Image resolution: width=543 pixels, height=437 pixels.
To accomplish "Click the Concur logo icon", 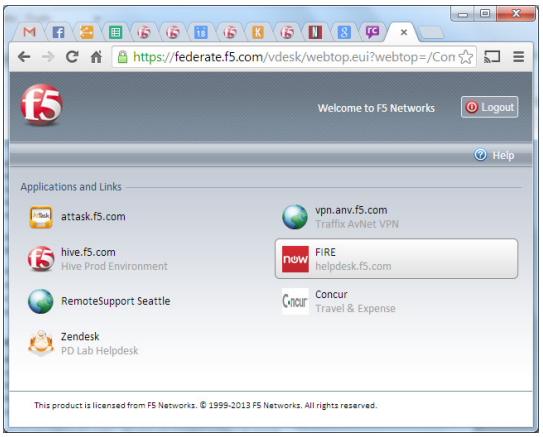I will (x=295, y=301).
